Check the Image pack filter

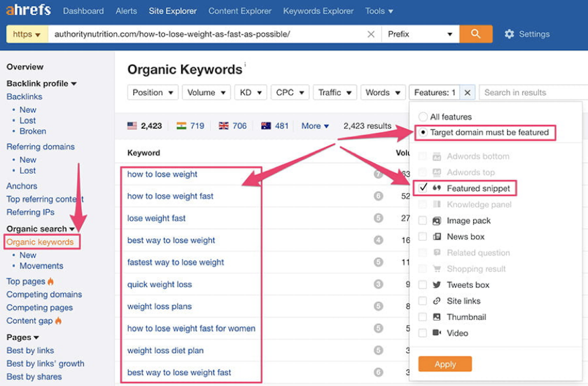pyautogui.click(x=422, y=221)
